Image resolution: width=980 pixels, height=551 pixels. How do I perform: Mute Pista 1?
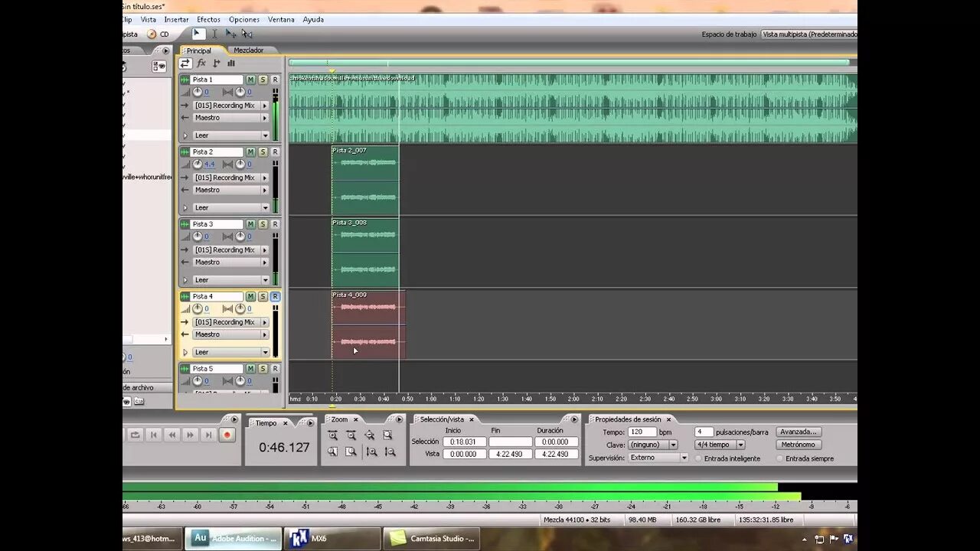250,80
